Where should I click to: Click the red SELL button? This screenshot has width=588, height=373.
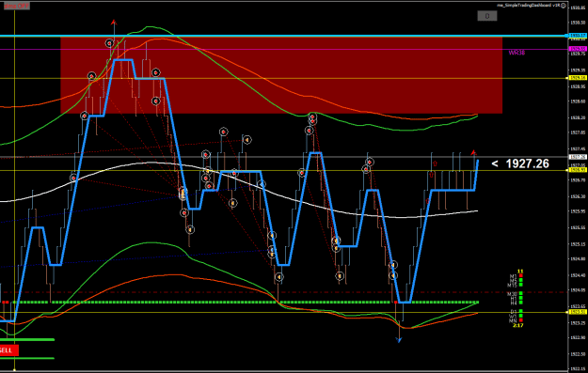(8, 350)
